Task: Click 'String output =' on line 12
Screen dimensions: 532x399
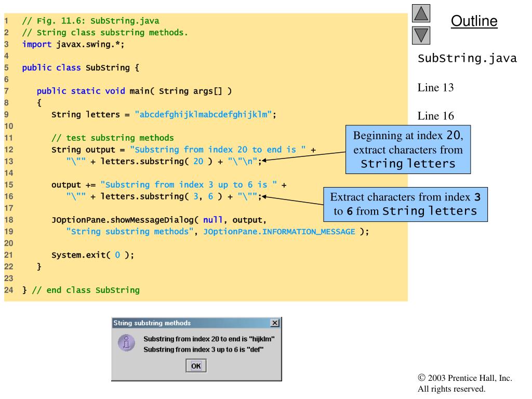Action: (x=88, y=150)
